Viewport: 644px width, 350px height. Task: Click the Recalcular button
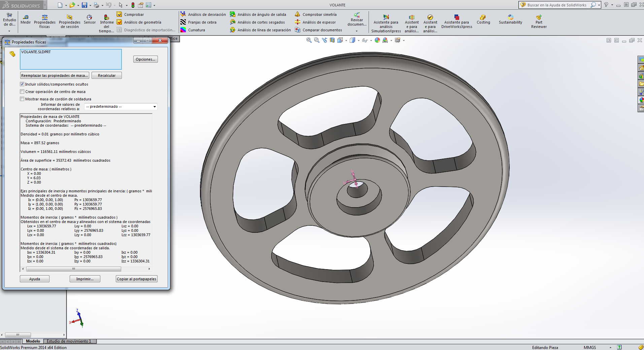pos(106,75)
